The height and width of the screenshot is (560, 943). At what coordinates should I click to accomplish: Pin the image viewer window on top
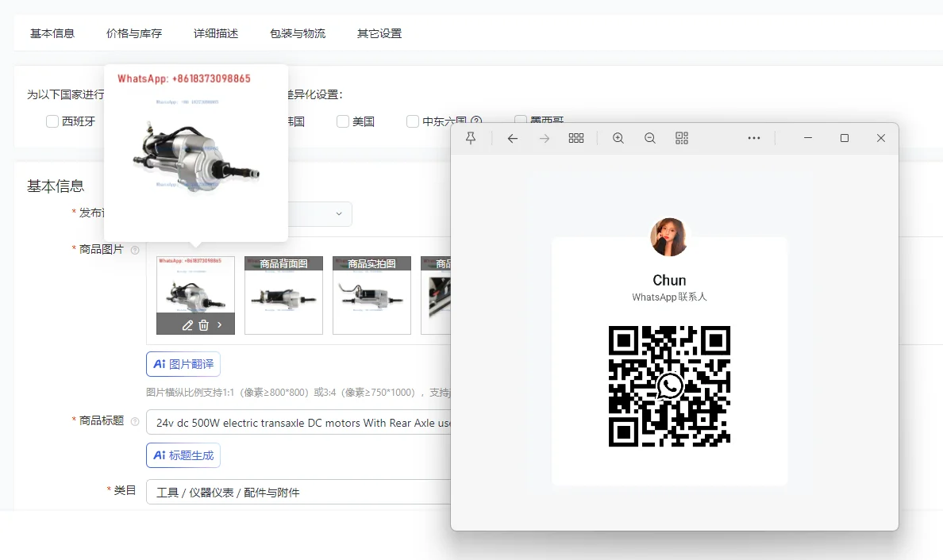471,138
